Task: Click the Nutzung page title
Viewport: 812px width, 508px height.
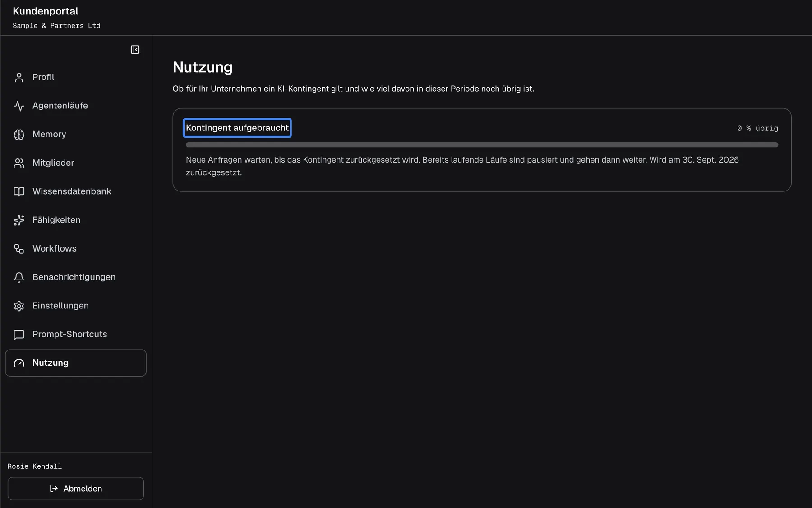Action: pyautogui.click(x=203, y=67)
